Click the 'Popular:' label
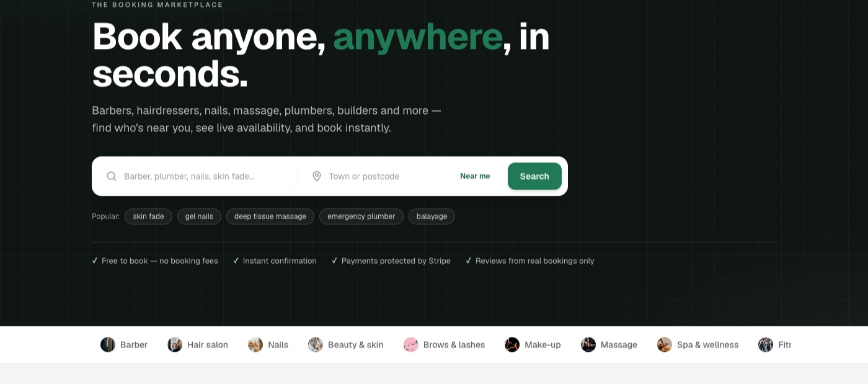This screenshot has height=384, width=868. tap(106, 216)
